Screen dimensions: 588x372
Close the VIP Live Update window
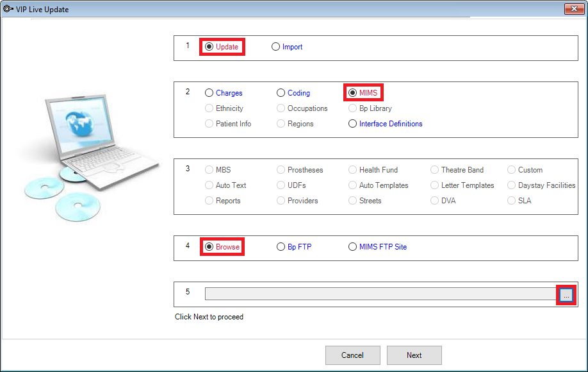574,9
